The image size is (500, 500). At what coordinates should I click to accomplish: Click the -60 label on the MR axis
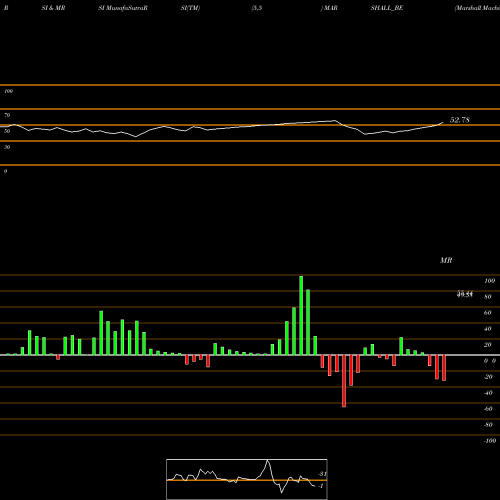click(x=488, y=409)
